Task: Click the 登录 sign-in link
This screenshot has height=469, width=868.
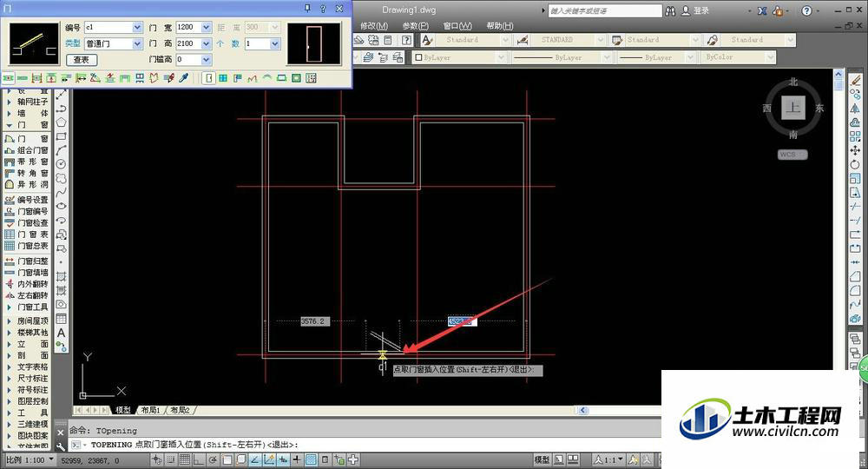Action: (700, 10)
